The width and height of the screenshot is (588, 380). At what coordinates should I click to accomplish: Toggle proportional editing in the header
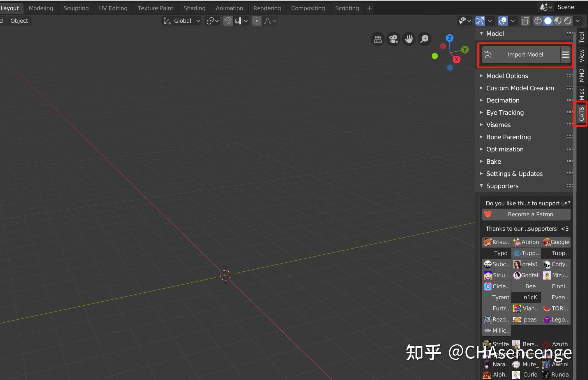click(257, 21)
